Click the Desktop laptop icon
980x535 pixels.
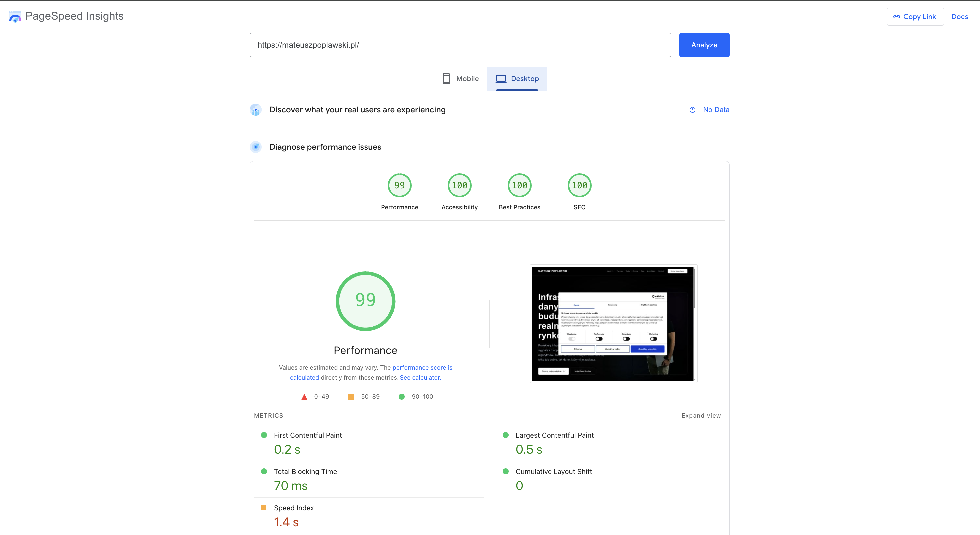[501, 79]
